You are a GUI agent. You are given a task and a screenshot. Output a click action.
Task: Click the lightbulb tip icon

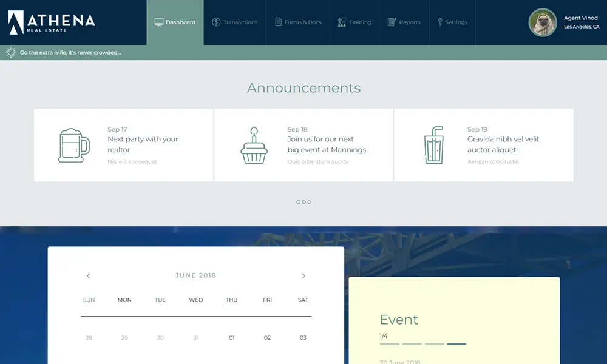click(x=11, y=52)
